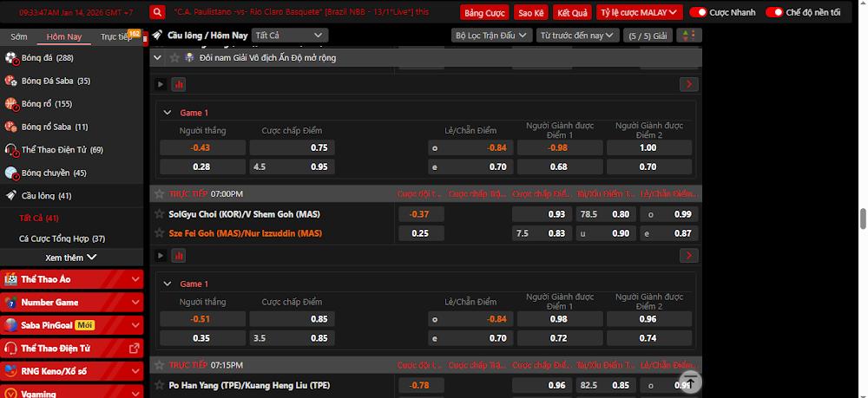Favorite the India Open men's doubles league star
This screenshot has height=398, width=868.
(x=174, y=57)
